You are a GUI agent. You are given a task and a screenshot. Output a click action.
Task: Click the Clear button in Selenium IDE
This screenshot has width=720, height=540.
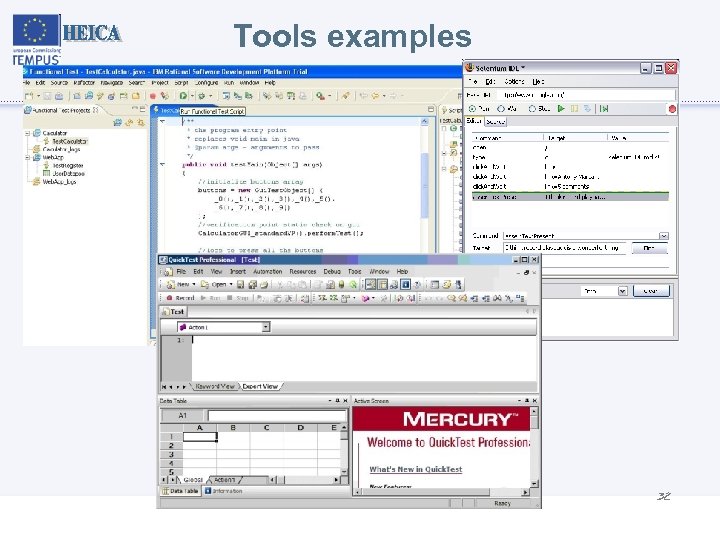651,291
